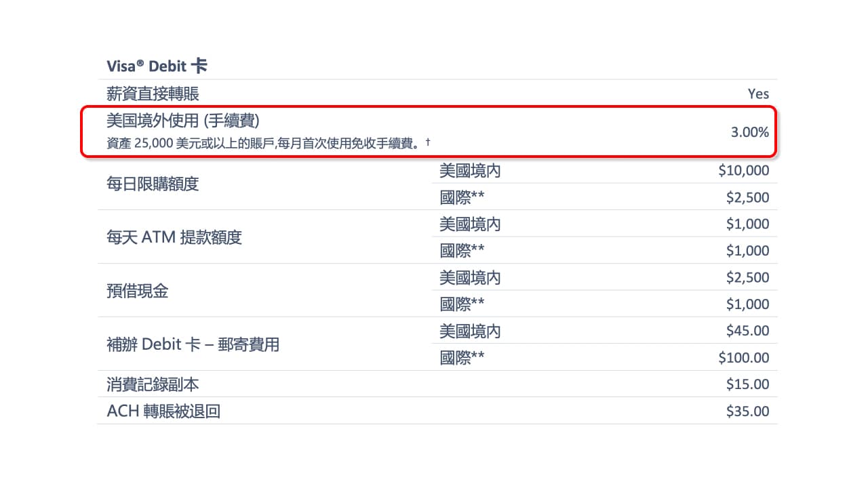868x488 pixels.
Task: Click the $100.00 international mailing fee
Action: pyautogui.click(x=744, y=358)
